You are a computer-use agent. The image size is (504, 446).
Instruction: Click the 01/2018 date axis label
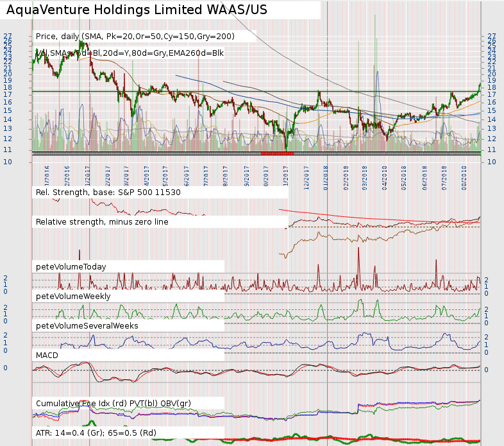pos(326,178)
